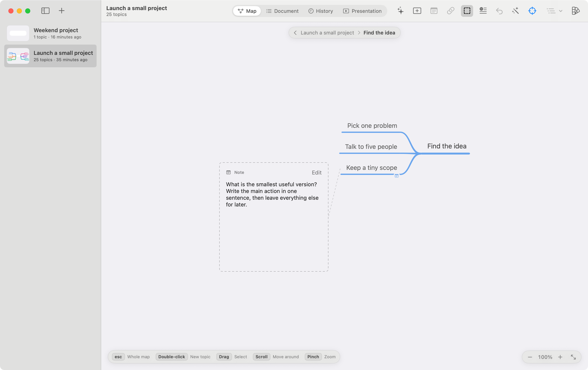Open the note editor toolbar icon
The height and width of the screenshot is (370, 588).
[434, 11]
